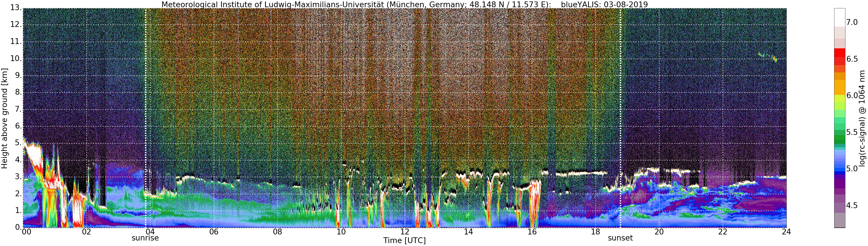868x246 pixels.
Task: Click the 'sunset' label below the axis
Action: point(620,238)
